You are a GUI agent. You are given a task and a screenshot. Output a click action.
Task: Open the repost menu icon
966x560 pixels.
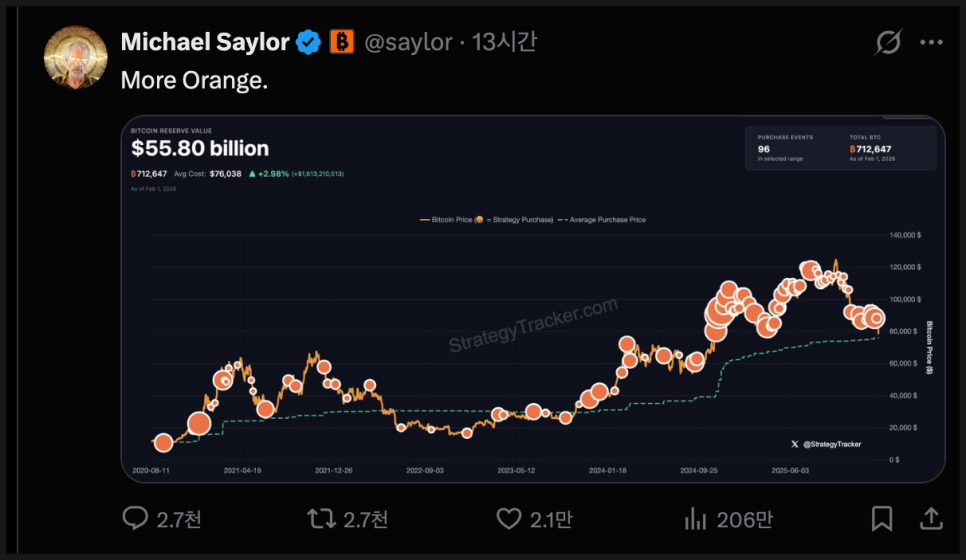321,518
